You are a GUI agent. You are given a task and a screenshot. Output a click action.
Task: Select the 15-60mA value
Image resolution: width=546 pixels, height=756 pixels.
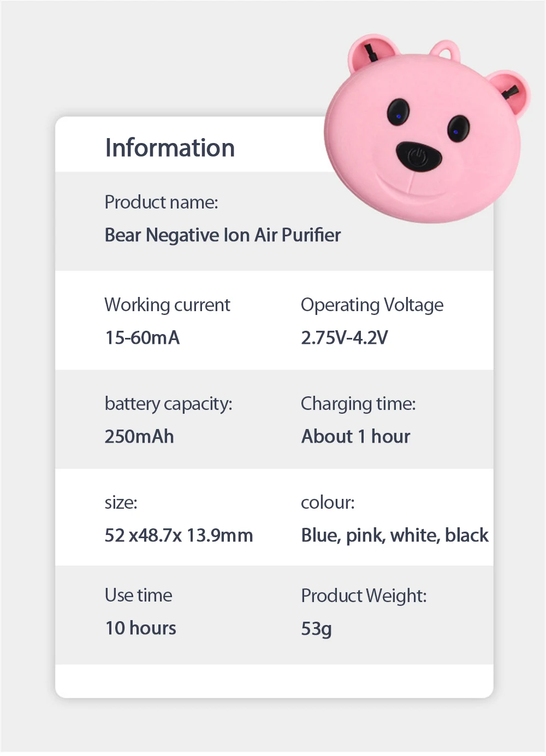click(142, 338)
